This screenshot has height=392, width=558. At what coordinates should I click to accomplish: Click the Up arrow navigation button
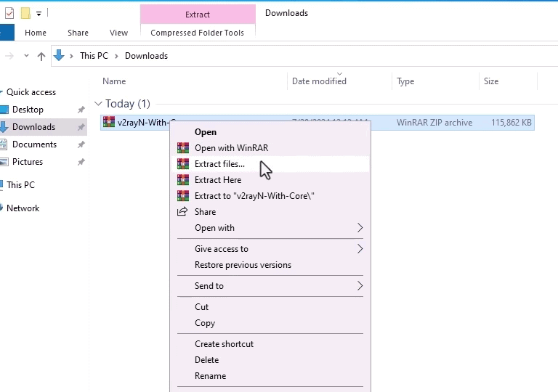click(41, 56)
